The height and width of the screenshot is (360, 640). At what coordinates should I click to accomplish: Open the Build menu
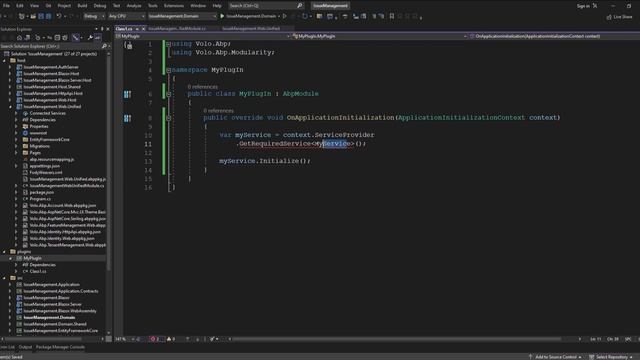[82, 6]
